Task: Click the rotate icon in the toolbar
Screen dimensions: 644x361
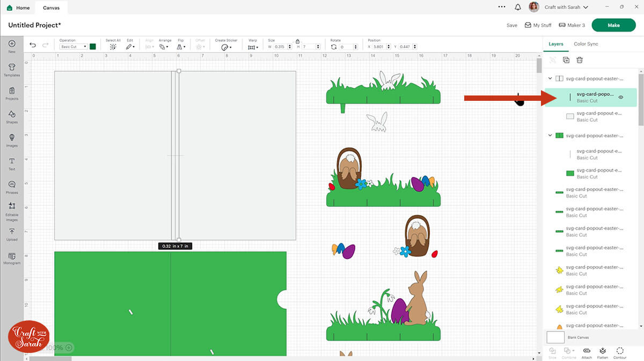Action: 334,47
